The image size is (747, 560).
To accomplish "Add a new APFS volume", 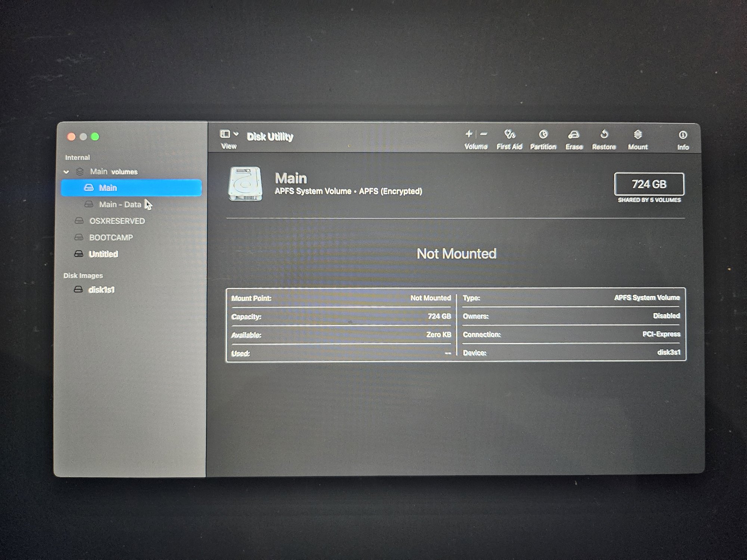I will 469,134.
